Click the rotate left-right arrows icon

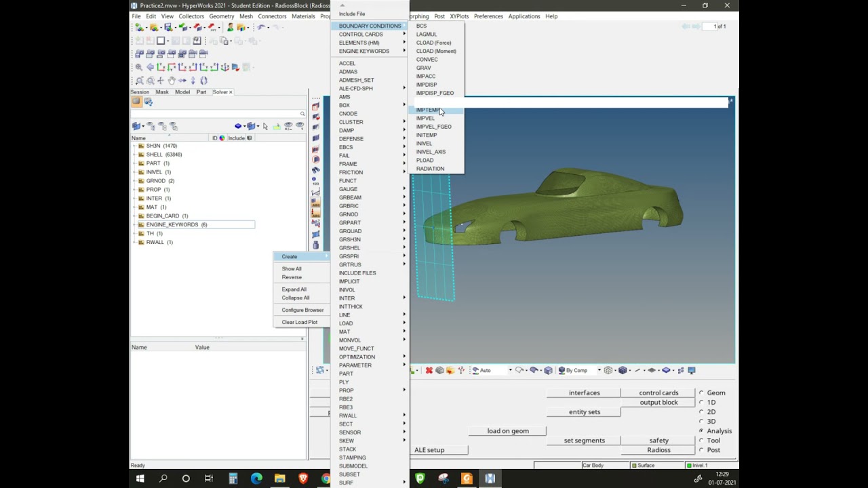coord(182,80)
